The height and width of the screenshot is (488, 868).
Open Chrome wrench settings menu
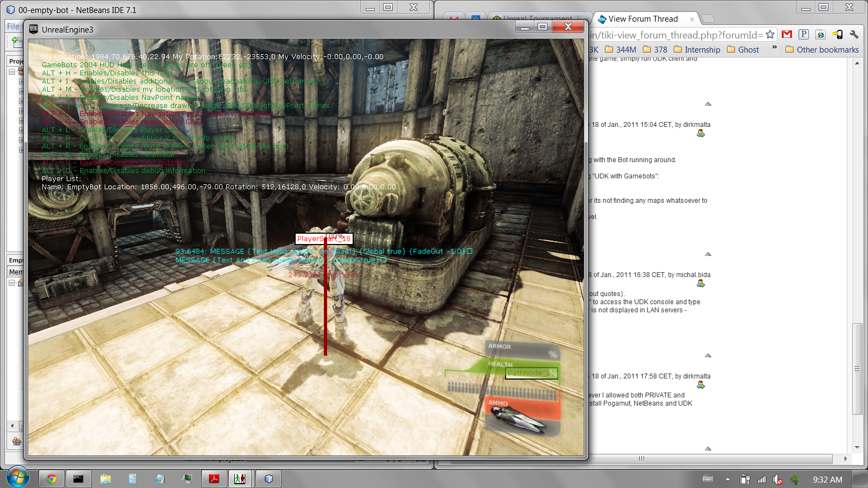[854, 35]
